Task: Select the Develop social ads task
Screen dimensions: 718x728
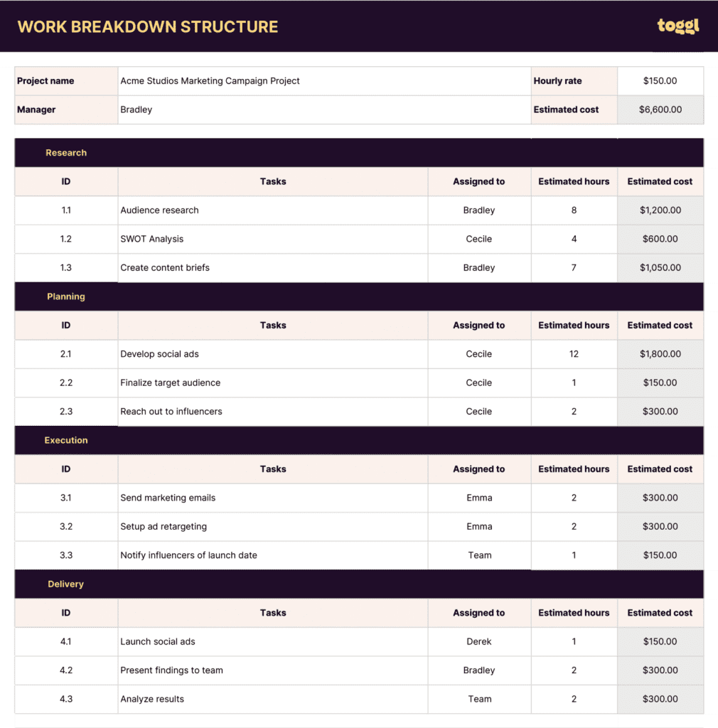Action: coord(160,354)
